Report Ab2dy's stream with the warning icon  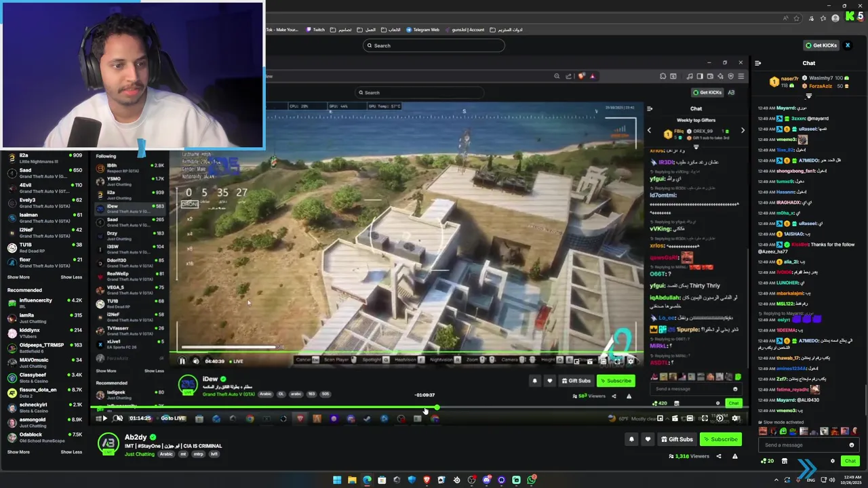click(734, 456)
